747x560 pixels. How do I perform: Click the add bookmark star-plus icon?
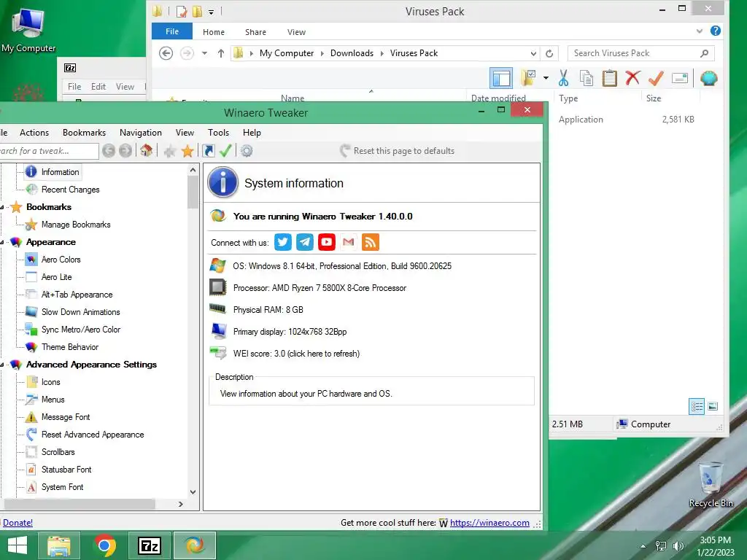pyautogui.click(x=169, y=152)
